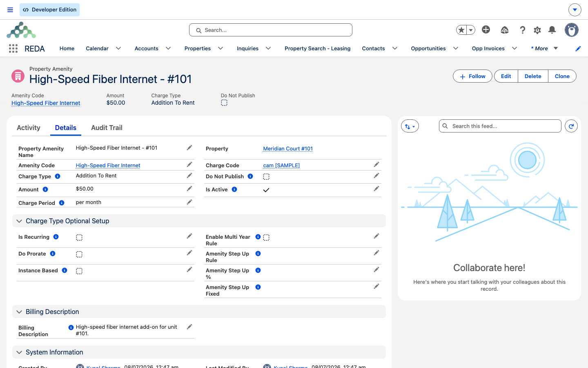Open the Setup gear icon

tap(537, 30)
